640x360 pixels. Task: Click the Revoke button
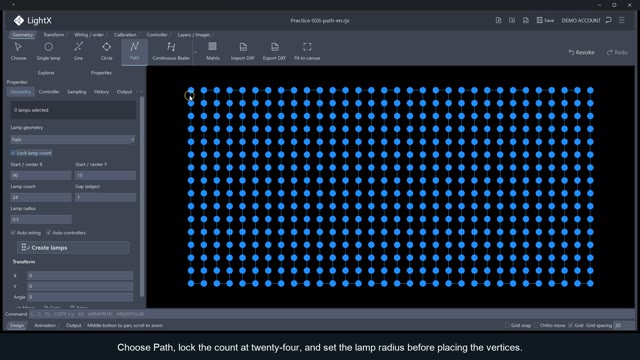click(x=582, y=52)
